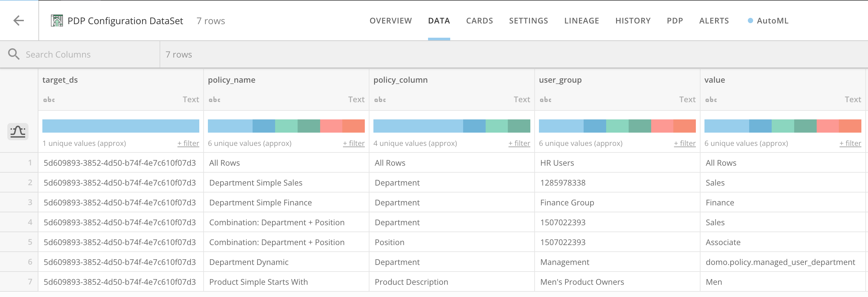Toggle the column statistics distribution icon
Image resolution: width=868 pixels, height=297 pixels.
coord(18,131)
